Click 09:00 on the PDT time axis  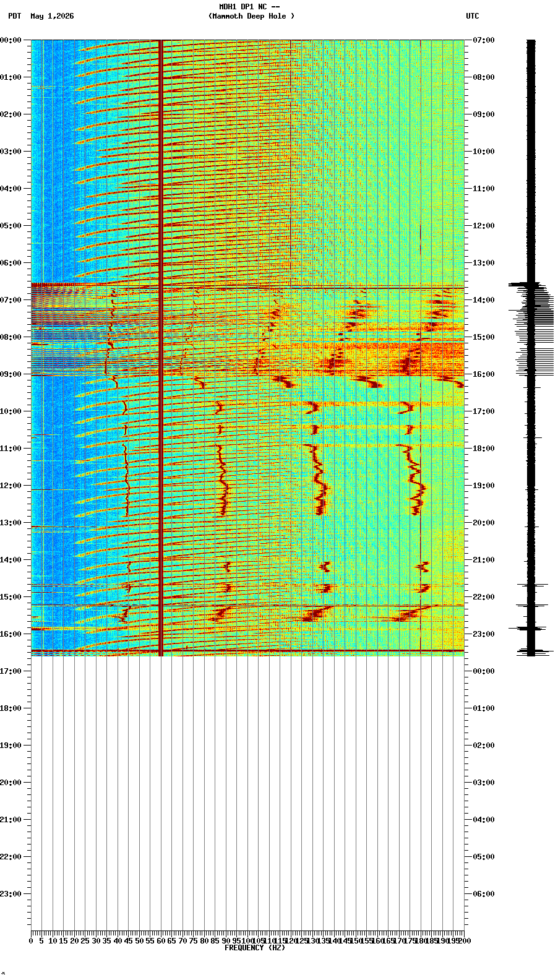(11, 374)
